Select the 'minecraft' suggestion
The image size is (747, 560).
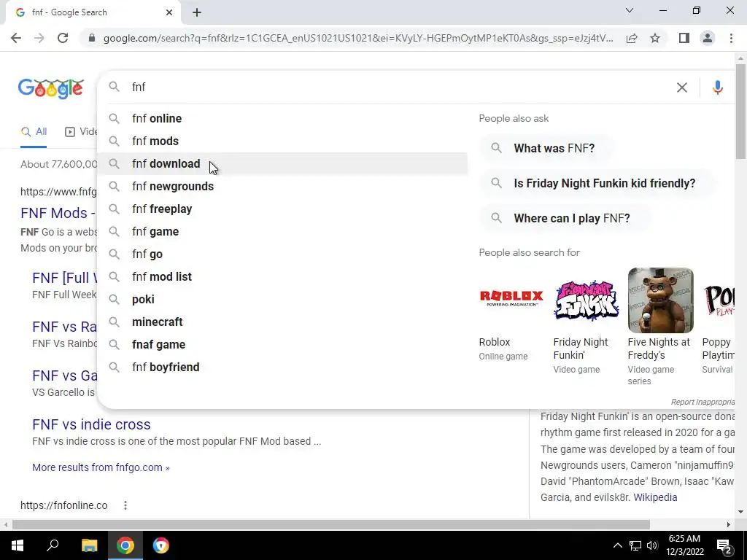[x=282, y=322]
